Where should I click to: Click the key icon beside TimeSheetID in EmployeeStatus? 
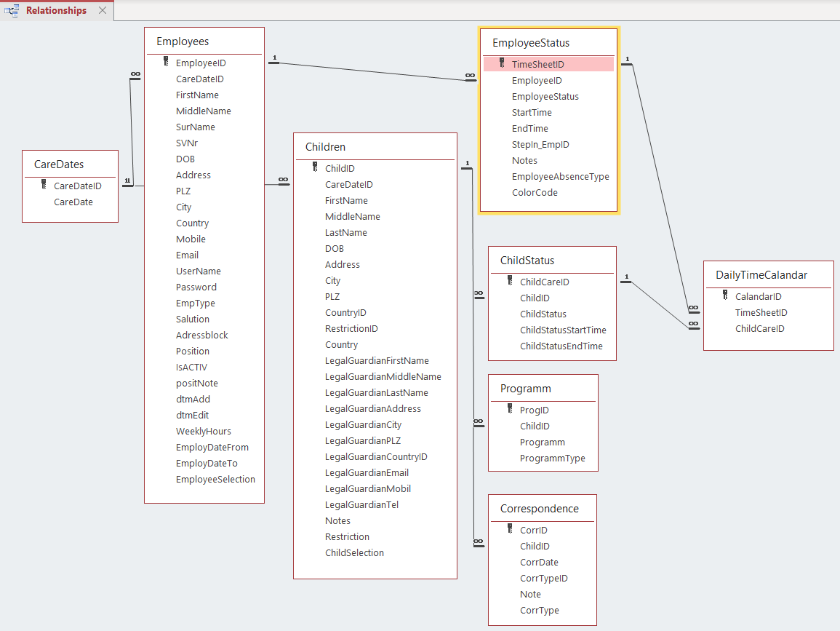tap(502, 63)
